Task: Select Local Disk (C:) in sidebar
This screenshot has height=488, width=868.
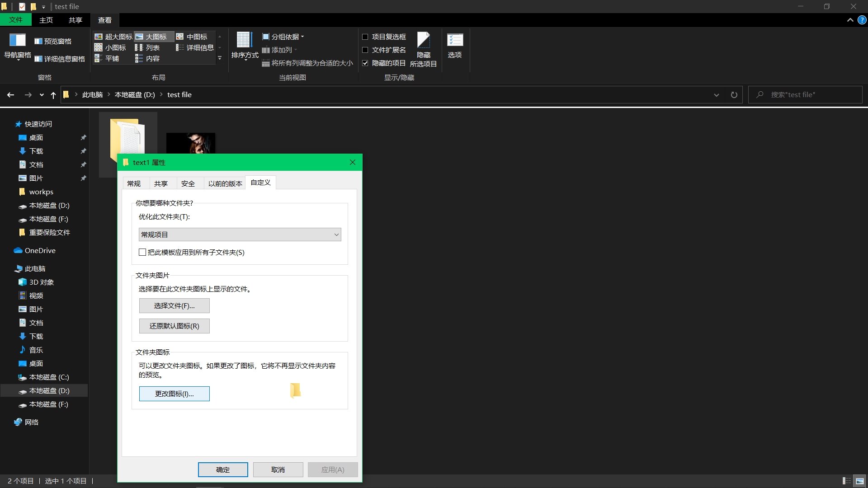Action: (49, 377)
